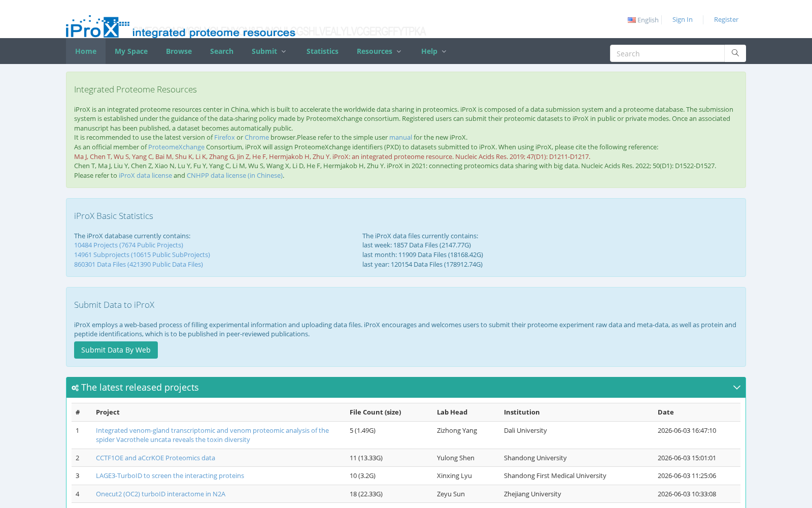Click the iProX Basic Statistics heading
Image resolution: width=812 pixels, height=508 pixels.
114,216
